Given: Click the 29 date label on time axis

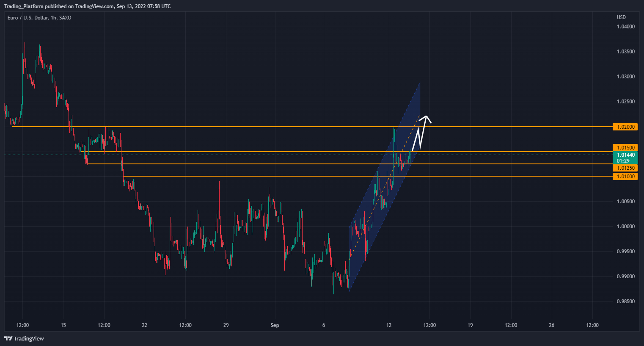Looking at the screenshot, I should [226, 325].
